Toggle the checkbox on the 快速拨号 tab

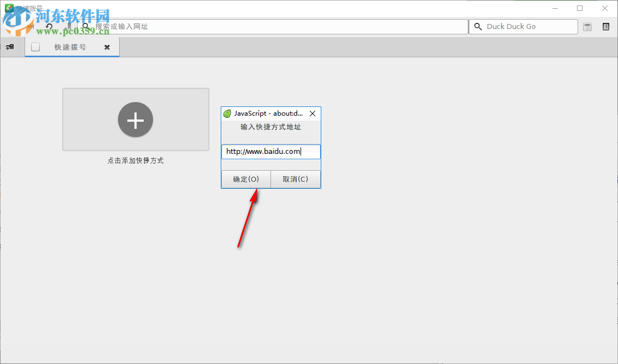coord(36,47)
